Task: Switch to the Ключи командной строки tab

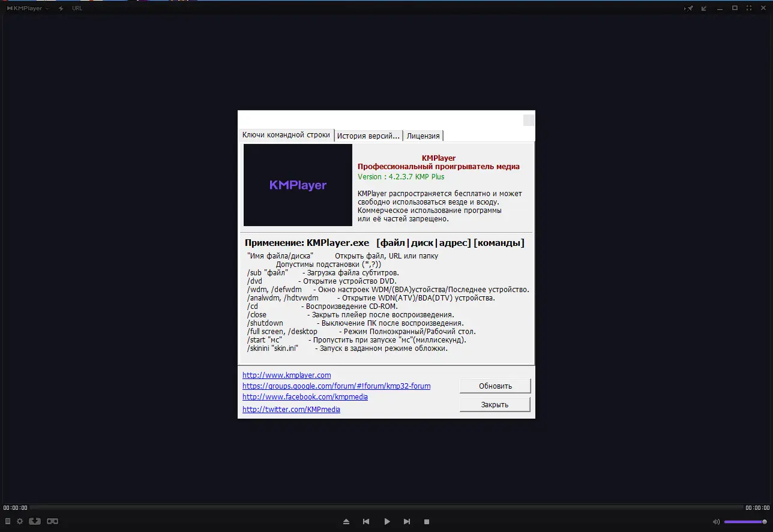Action: (x=286, y=135)
